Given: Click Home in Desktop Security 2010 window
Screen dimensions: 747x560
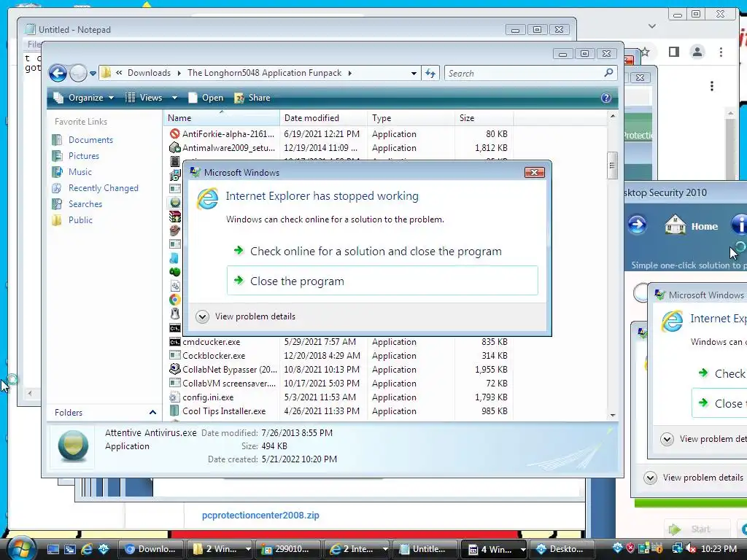Looking at the screenshot, I should (691, 226).
